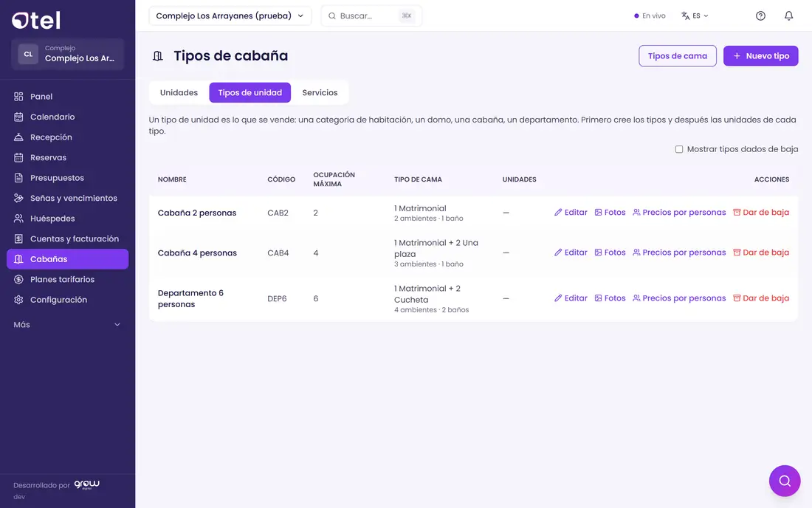Enable Mostrar tipos dados de baja
This screenshot has height=508, width=812.
(679, 149)
